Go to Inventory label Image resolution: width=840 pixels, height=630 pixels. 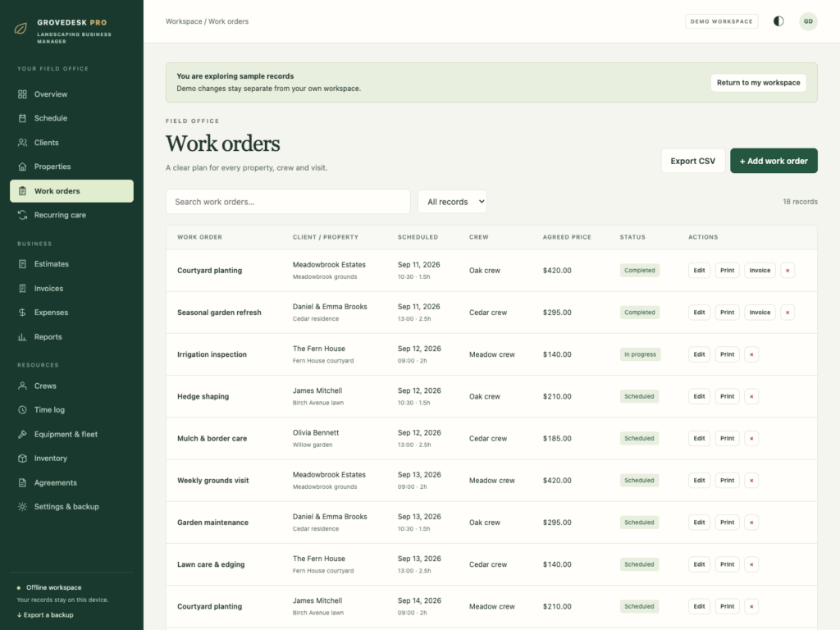[51, 459]
